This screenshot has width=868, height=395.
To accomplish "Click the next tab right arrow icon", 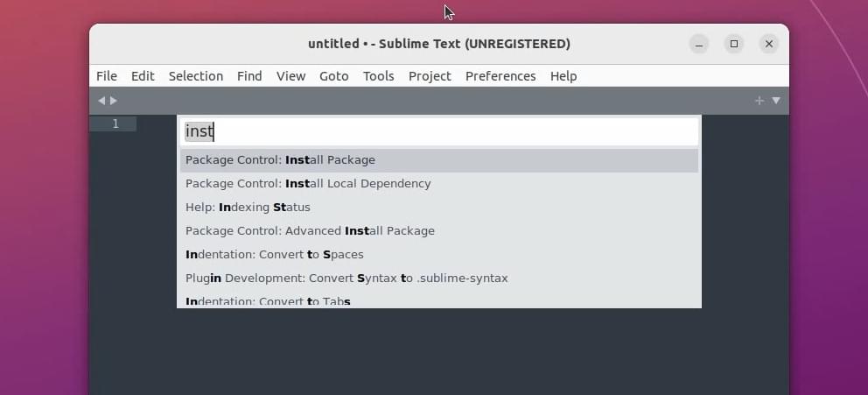I will [114, 101].
